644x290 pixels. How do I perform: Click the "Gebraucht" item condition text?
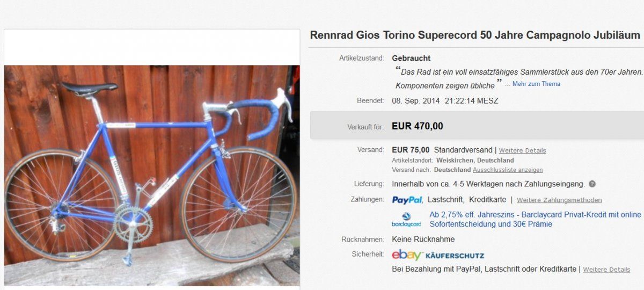tap(411, 58)
